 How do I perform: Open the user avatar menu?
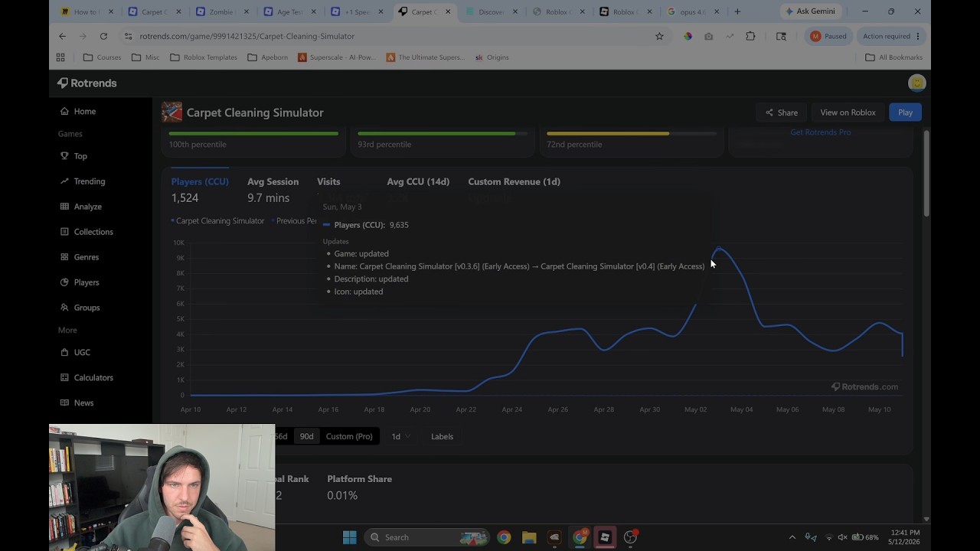916,83
